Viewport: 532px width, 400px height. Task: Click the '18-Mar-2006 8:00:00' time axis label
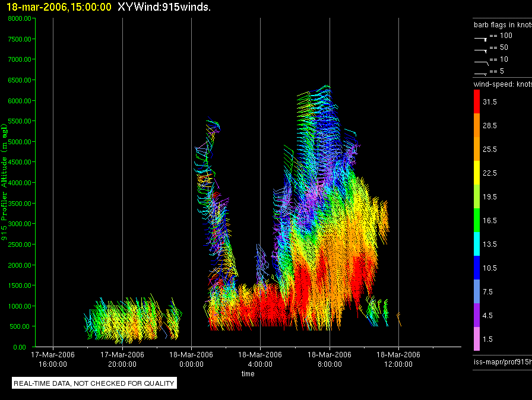[x=330, y=359]
